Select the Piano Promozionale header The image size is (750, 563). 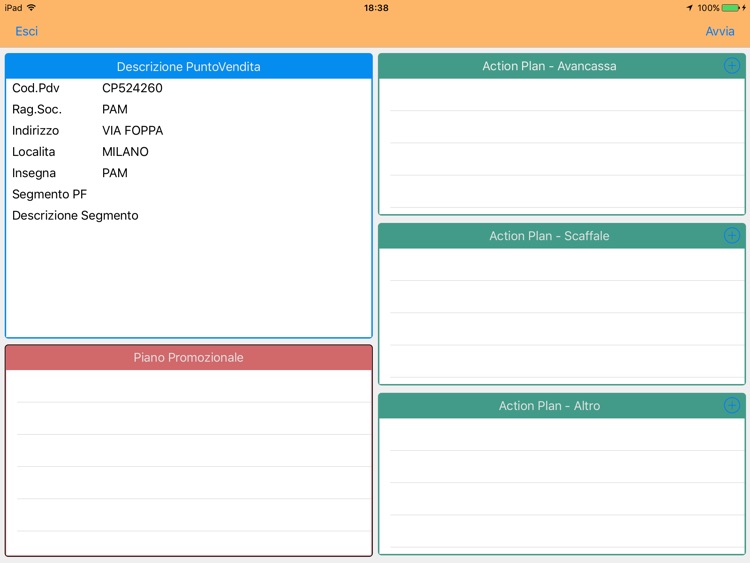[188, 357]
